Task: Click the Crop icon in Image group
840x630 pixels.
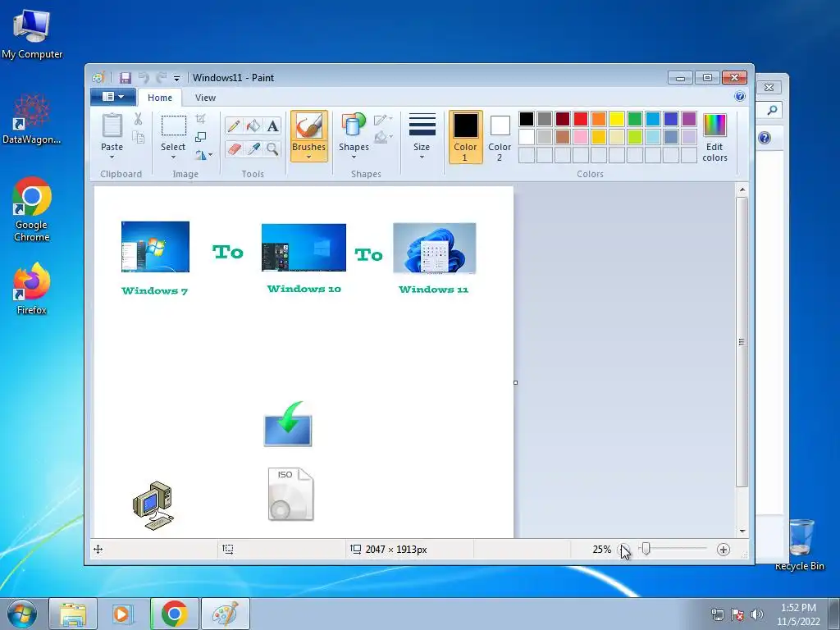Action: click(x=200, y=118)
